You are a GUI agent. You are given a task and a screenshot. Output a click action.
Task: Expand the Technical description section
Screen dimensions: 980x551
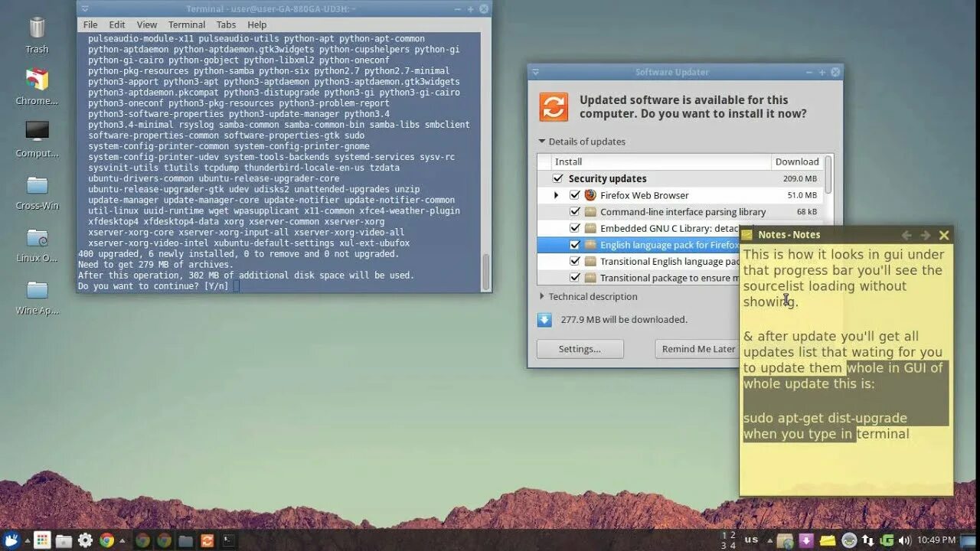tap(542, 296)
